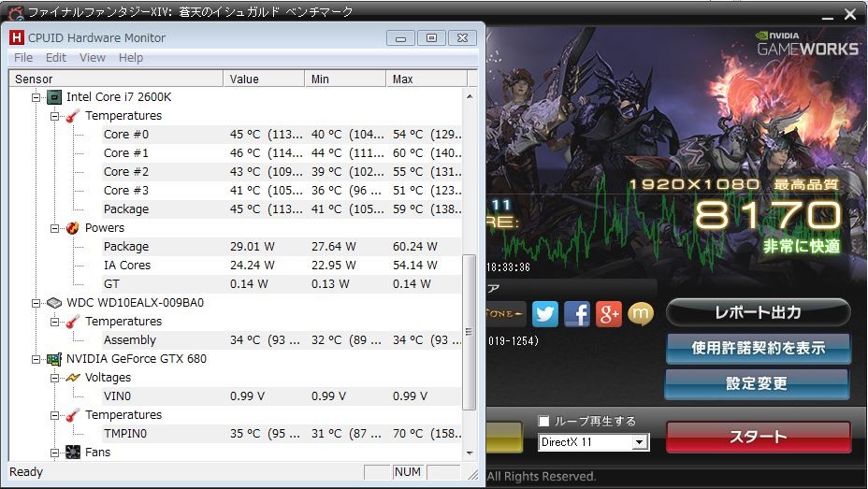Click the NVIDIA GameWorks logo
Image resolution: width=868 pixels, height=489 pixels.
[x=807, y=44]
